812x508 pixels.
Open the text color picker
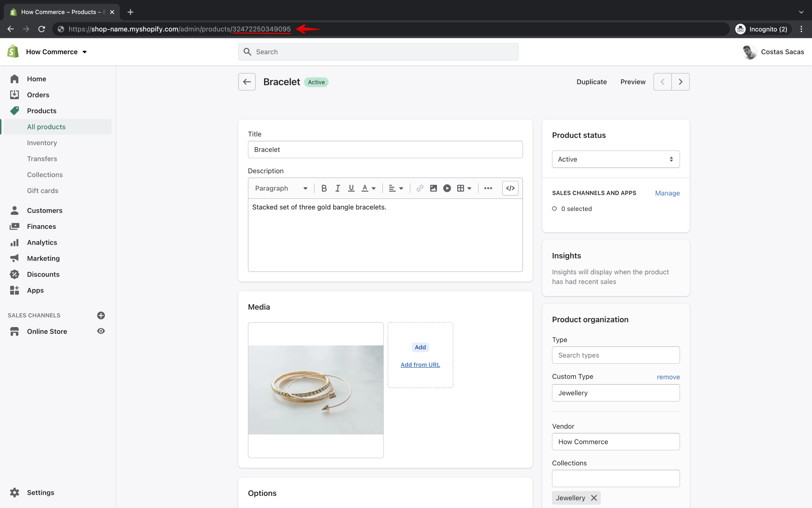(368, 188)
